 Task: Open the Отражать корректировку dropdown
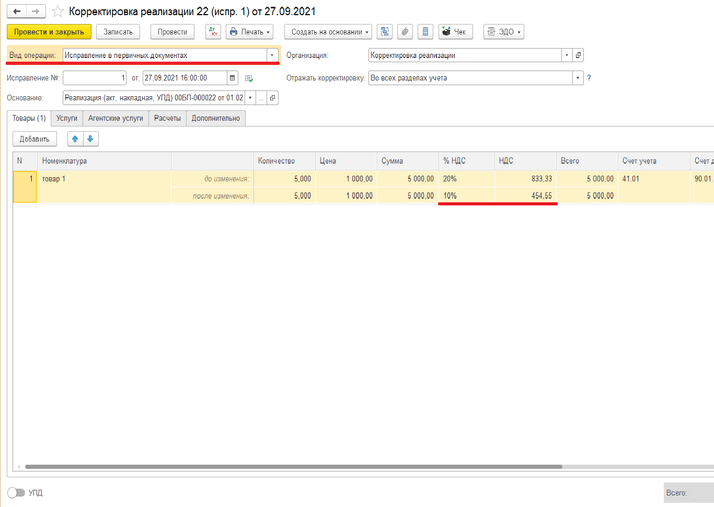577,77
